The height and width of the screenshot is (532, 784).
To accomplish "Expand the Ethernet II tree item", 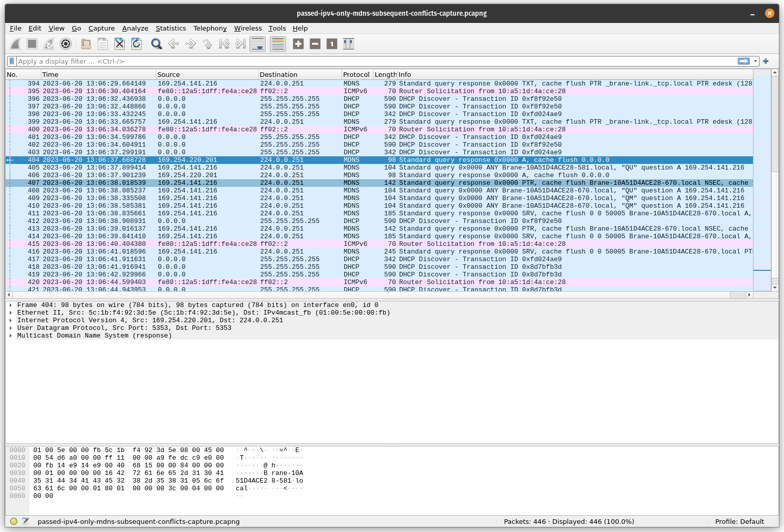I will tap(11, 313).
